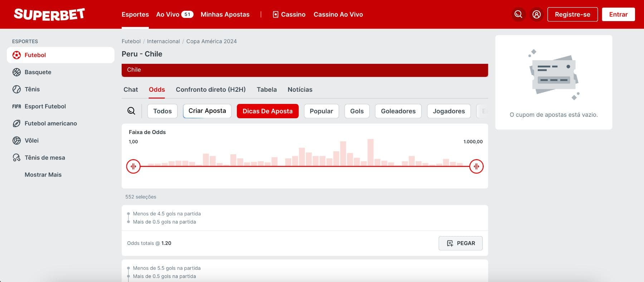Click the live events count badge 51
This screenshot has height=282, width=644.
[187, 14]
